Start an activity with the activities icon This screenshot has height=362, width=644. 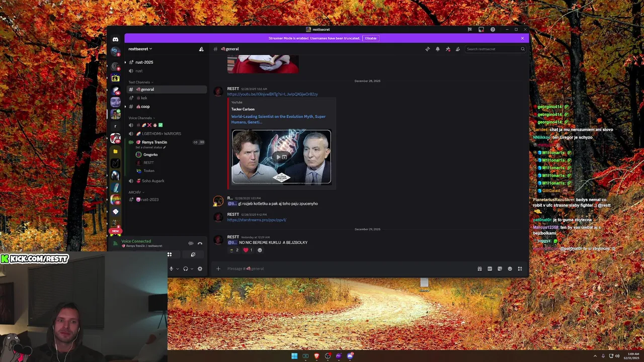(x=170, y=254)
